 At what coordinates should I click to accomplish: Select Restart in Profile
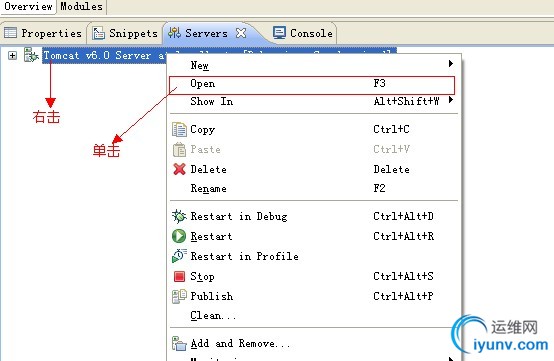314,256
